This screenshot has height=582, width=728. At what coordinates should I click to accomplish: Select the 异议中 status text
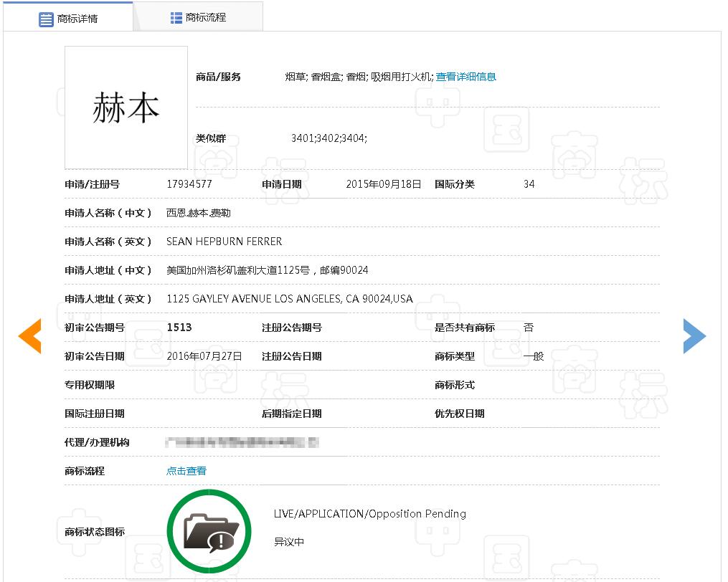289,542
